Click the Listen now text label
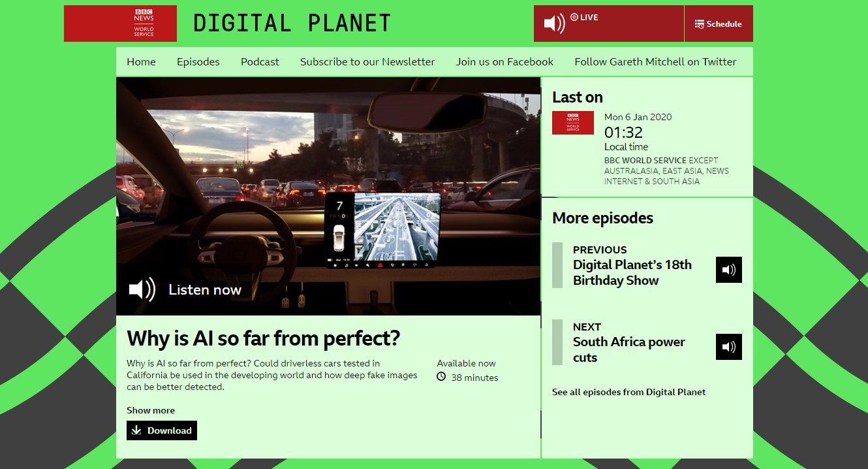This screenshot has width=868, height=469. pyautogui.click(x=205, y=289)
